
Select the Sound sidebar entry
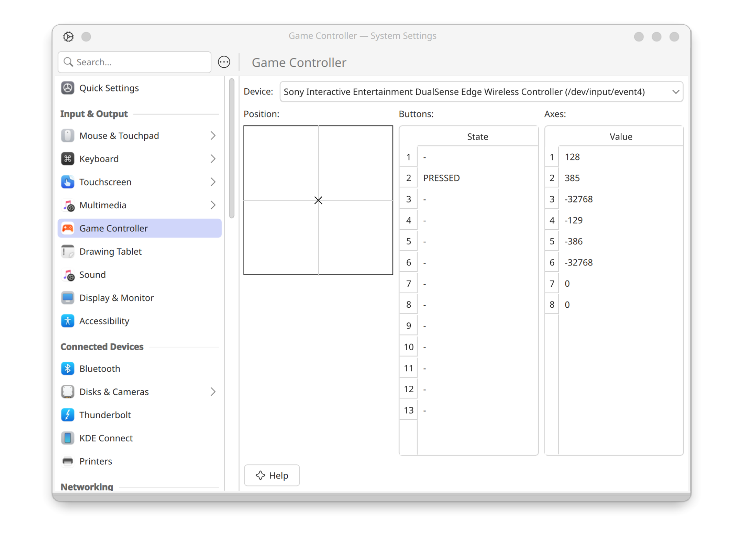point(93,275)
